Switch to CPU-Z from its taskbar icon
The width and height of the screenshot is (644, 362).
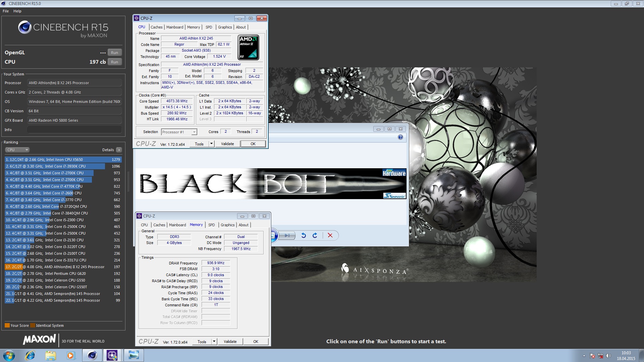(x=112, y=356)
